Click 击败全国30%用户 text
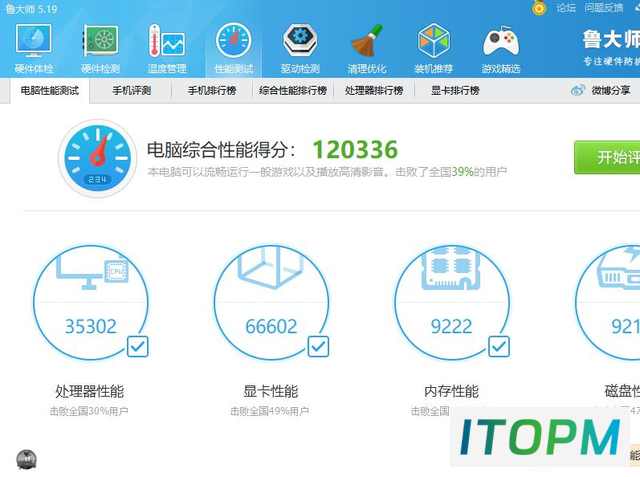The height and width of the screenshot is (477, 640). (89, 411)
